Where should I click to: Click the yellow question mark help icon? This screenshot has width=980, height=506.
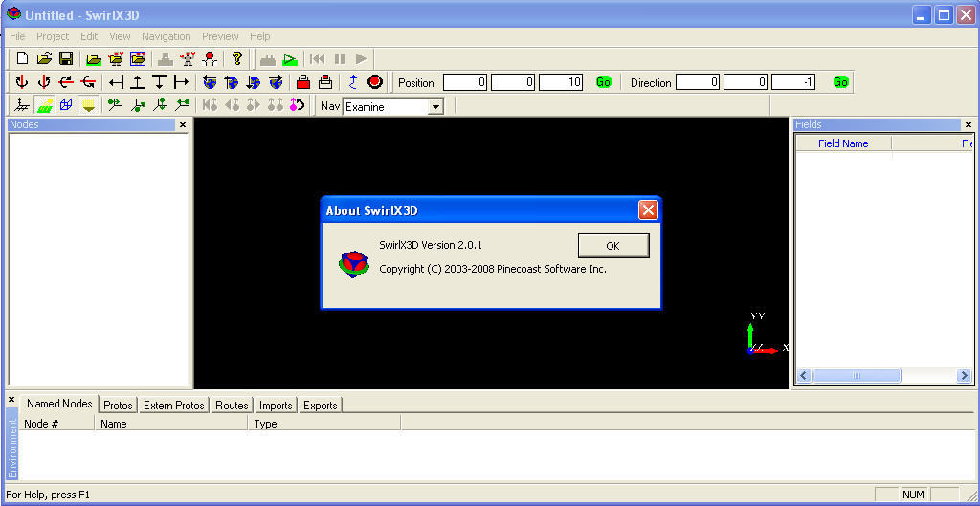237,58
